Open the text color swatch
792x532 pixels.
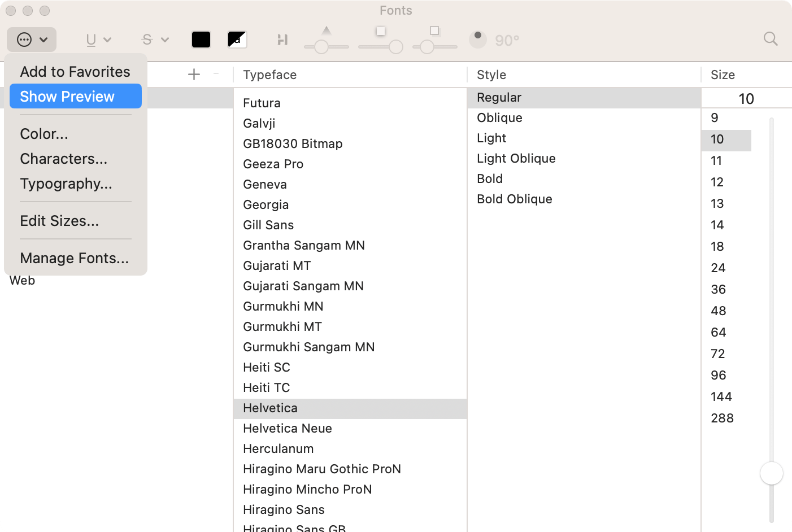click(x=201, y=40)
